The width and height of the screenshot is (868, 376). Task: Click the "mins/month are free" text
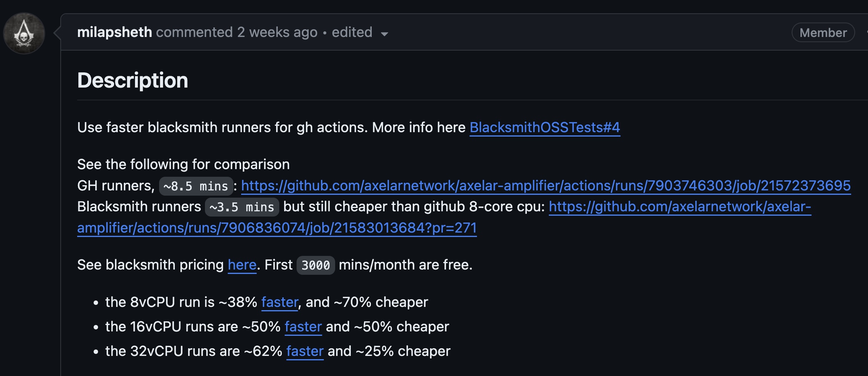click(405, 265)
